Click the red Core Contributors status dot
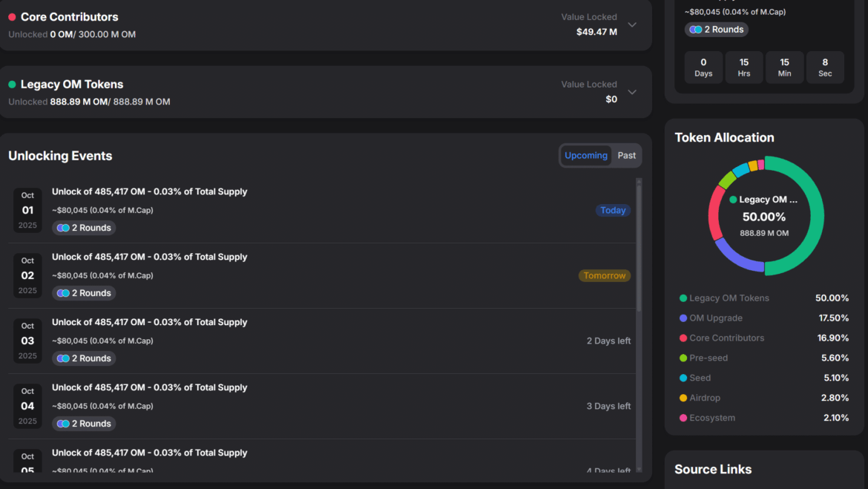This screenshot has width=868, height=489. 12,17
